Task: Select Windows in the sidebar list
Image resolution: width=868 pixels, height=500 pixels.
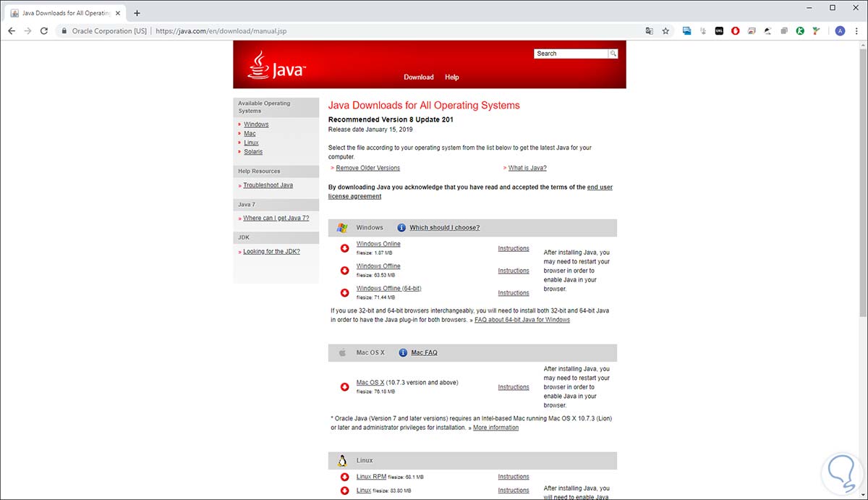Action: point(256,124)
